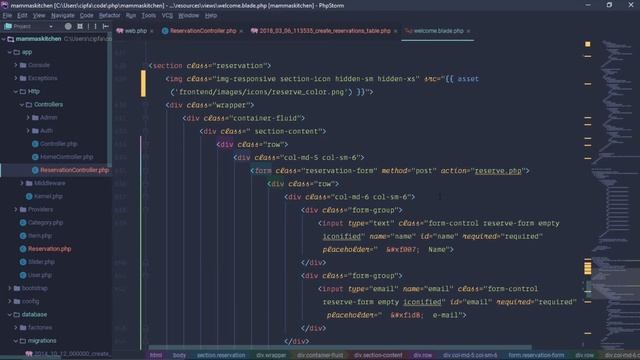Collapse the database folder
This screenshot has height=360, width=640.
pyautogui.click(x=10, y=314)
